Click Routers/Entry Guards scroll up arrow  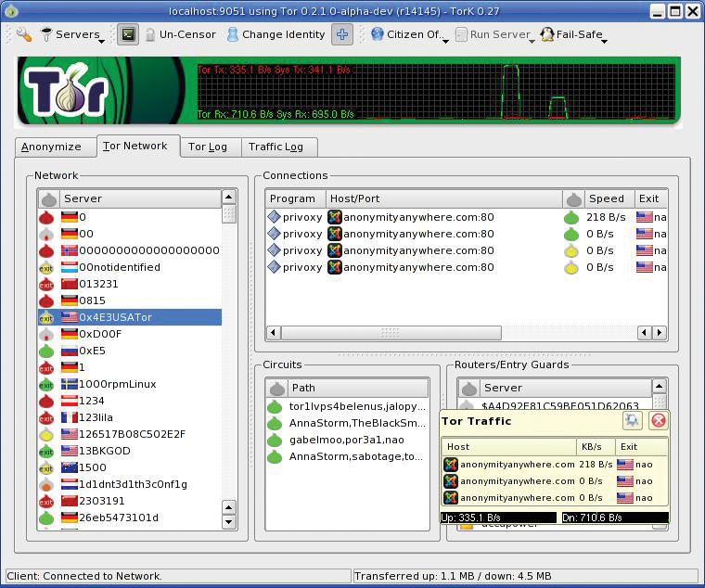point(659,386)
